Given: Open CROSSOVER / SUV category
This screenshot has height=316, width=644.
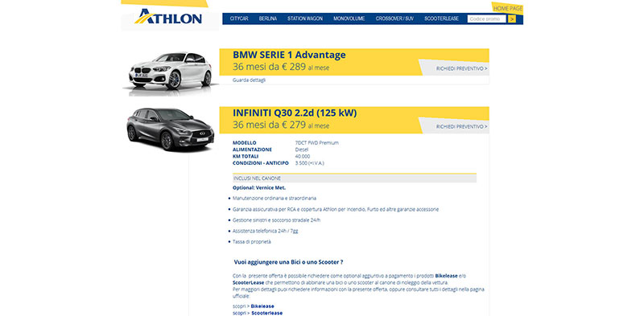Looking at the screenshot, I should [x=394, y=18].
